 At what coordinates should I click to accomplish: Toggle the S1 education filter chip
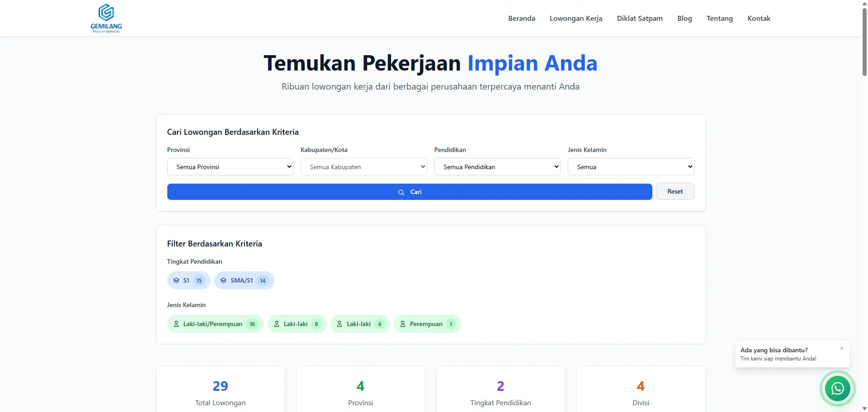(x=188, y=280)
